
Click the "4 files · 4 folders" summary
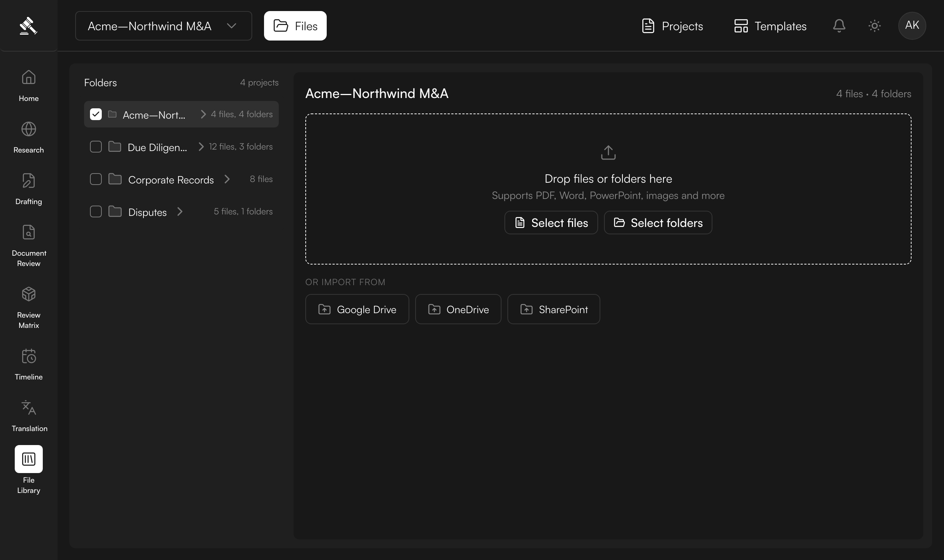click(874, 94)
